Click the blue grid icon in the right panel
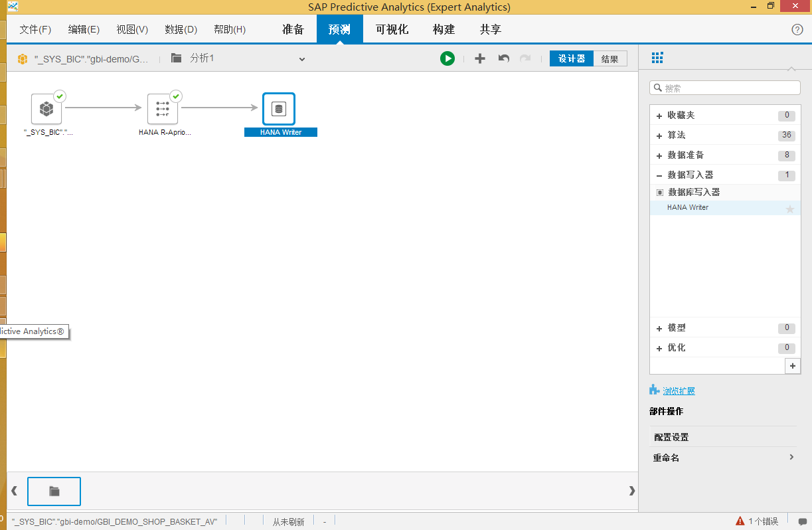This screenshot has width=812, height=530. tap(657, 58)
